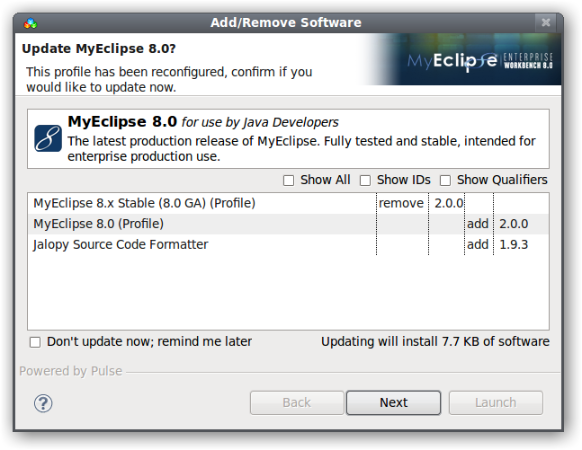Check the Show Qualifiers option
582x450 pixels.
[445, 180]
